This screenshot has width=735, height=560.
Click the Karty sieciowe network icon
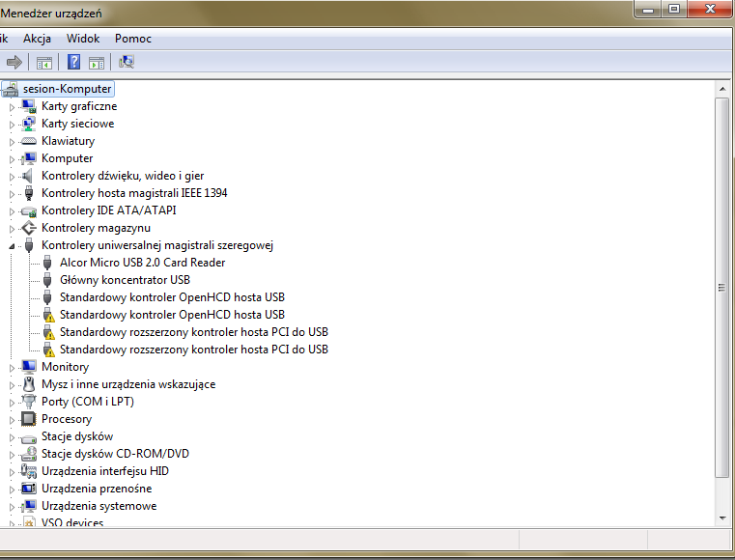click(29, 124)
